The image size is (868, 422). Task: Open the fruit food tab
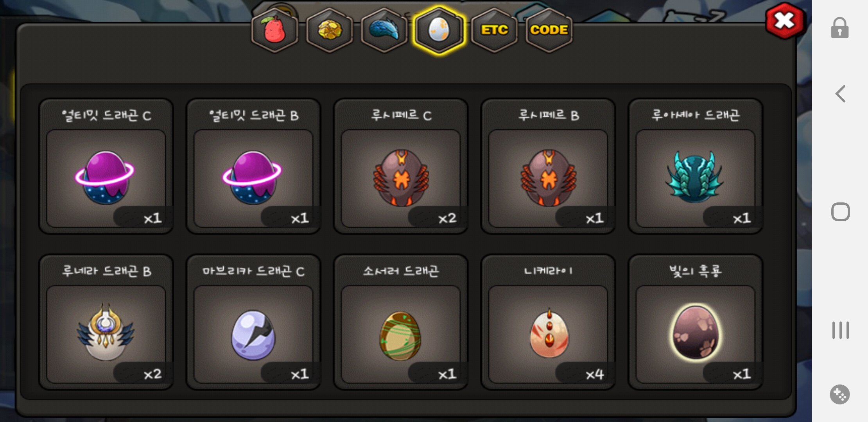pos(274,30)
